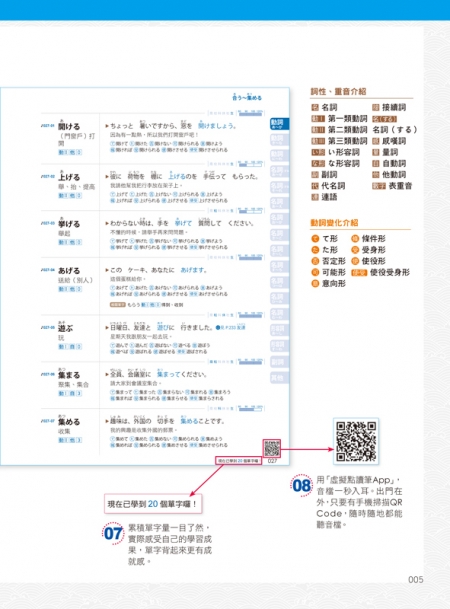Viewport: 450px width, 609px height.
Task: Click the 現在已學到20個單字囉 callout box
Action: 153,504
